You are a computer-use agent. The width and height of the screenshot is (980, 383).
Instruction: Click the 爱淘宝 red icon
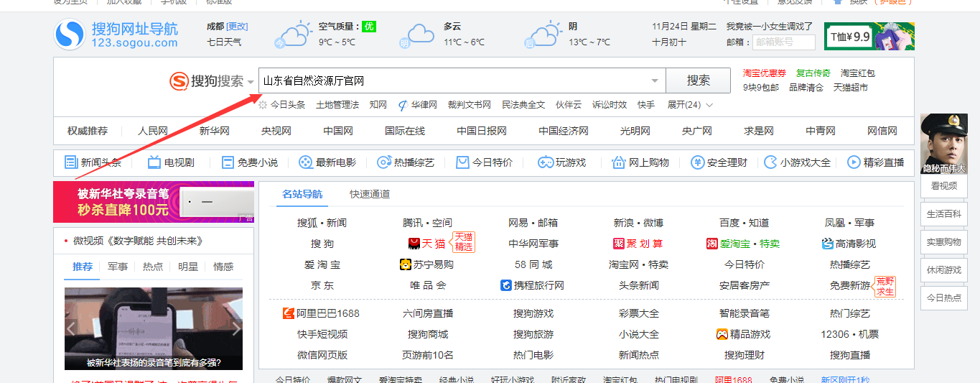click(711, 244)
